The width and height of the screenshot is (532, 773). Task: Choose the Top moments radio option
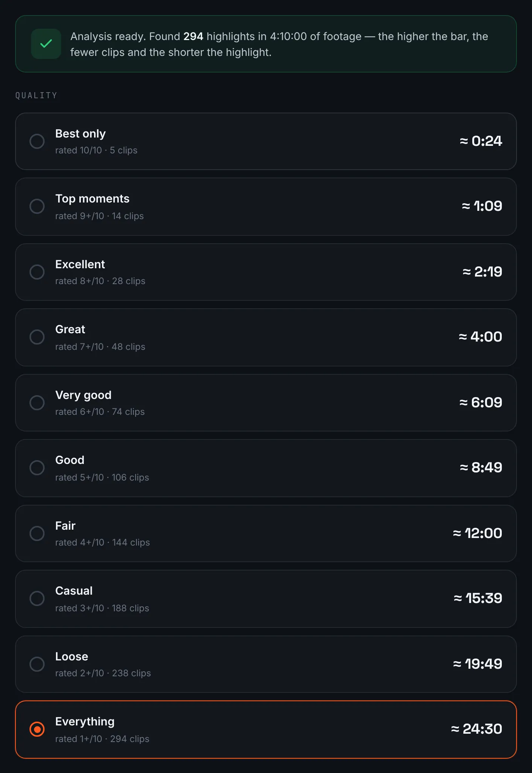click(x=37, y=206)
